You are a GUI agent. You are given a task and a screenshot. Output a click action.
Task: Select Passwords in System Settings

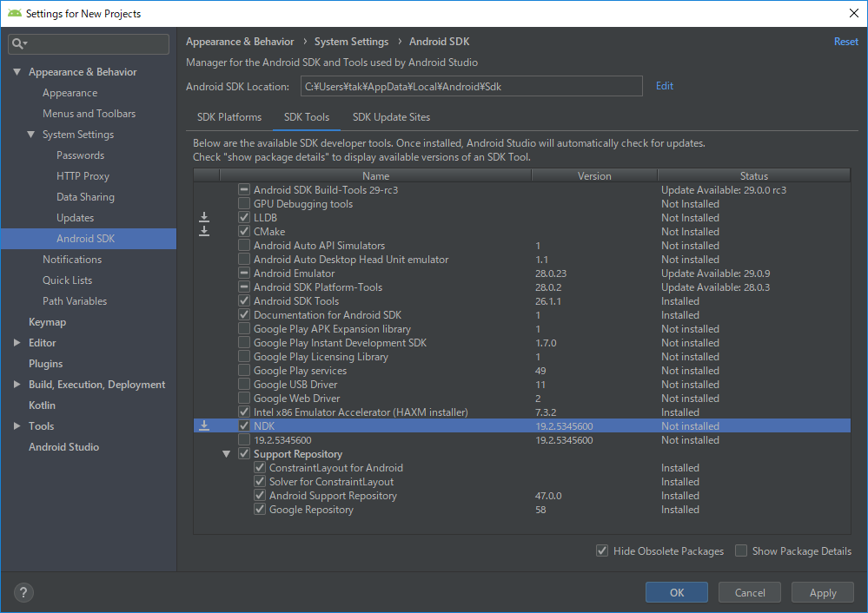[x=80, y=155]
